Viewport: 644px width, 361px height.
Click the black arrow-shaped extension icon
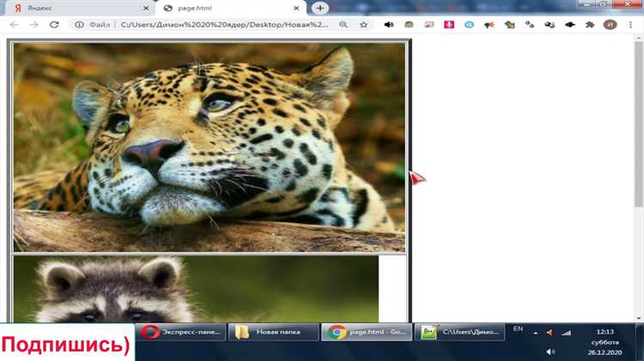click(x=569, y=25)
